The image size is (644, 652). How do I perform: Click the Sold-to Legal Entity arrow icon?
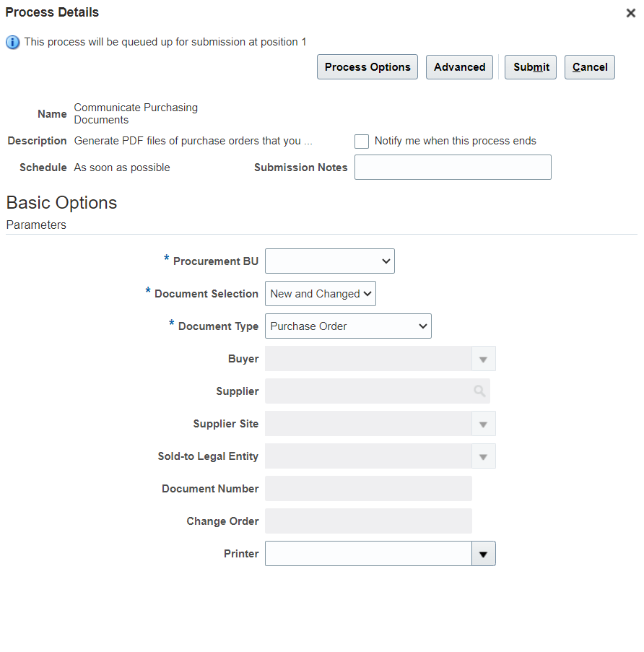click(x=483, y=456)
